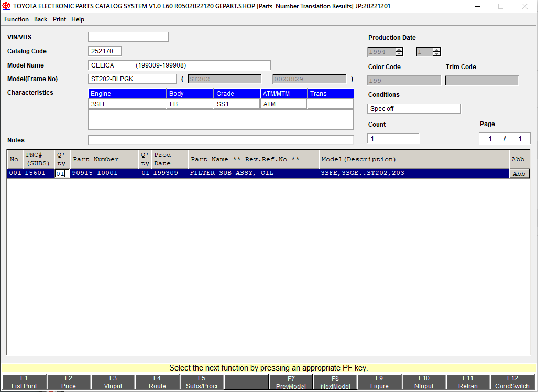538x392 pixels.
Task: Click the Prod Date column header
Action: [170, 159]
